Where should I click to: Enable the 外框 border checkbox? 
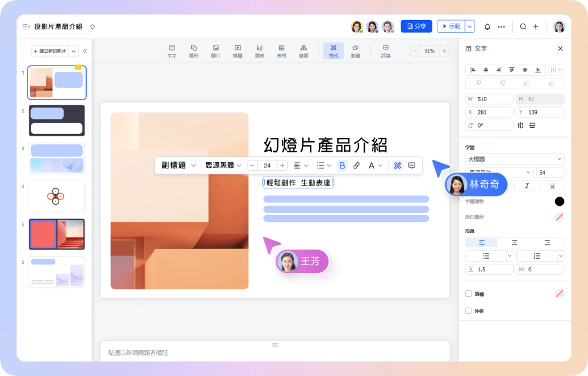pos(469,310)
